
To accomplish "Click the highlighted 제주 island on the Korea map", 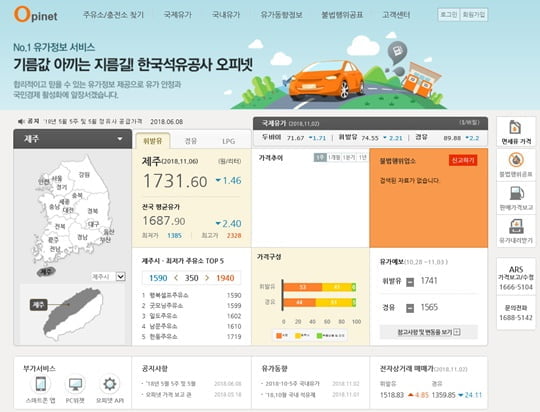I will pos(46,272).
